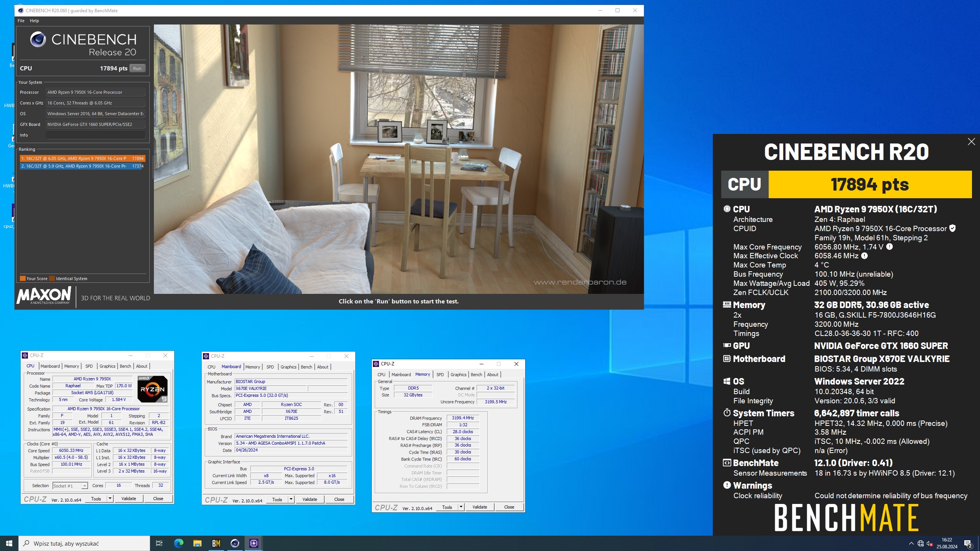Click the Cinebench logo sphere icon
Screen dimensions: 980x551
click(x=38, y=39)
